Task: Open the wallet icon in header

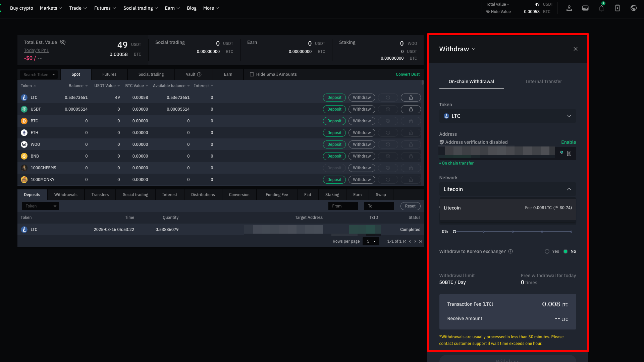Action: click(585, 8)
